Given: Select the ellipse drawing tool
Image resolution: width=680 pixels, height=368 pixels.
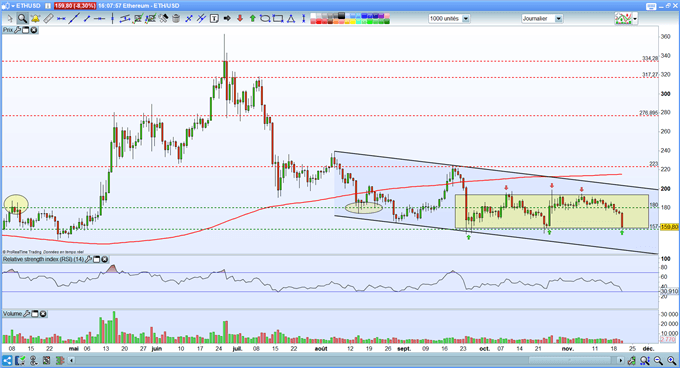Looking at the screenshot, I should point(265,19).
